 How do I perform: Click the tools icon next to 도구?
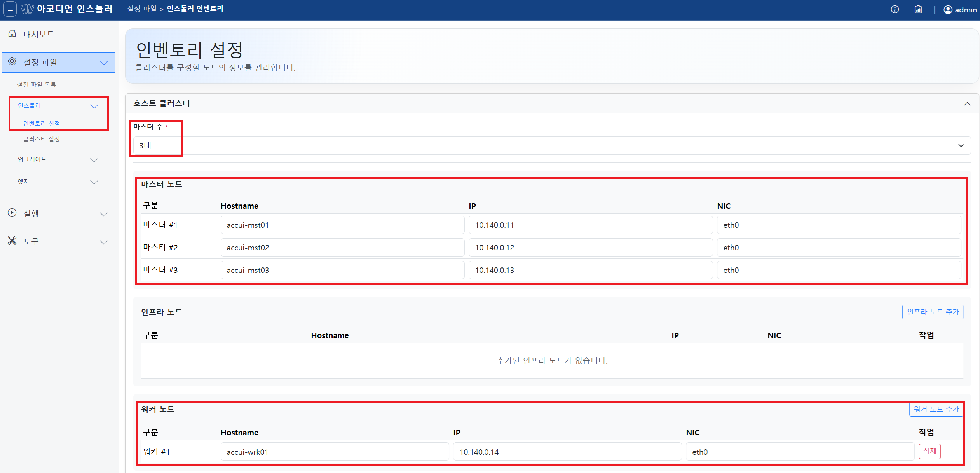12,241
